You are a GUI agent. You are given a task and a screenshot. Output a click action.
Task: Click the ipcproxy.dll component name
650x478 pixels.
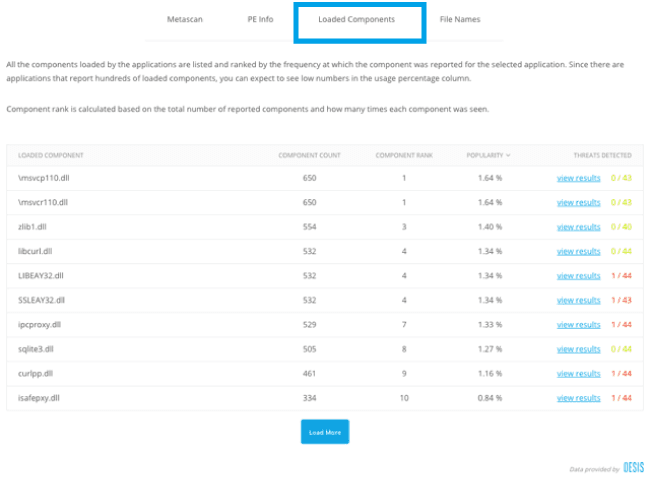point(39,325)
